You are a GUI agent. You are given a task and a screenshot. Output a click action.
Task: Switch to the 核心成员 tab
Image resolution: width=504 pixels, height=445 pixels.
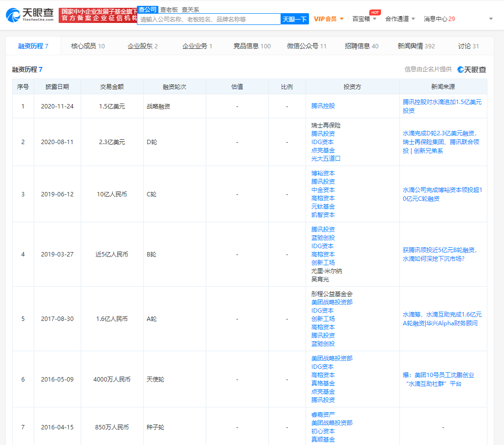(x=88, y=46)
